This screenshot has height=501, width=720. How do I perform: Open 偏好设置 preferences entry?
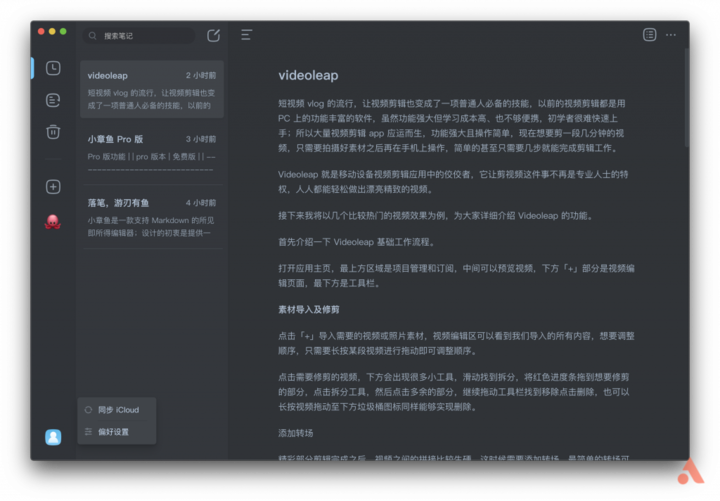click(117, 432)
